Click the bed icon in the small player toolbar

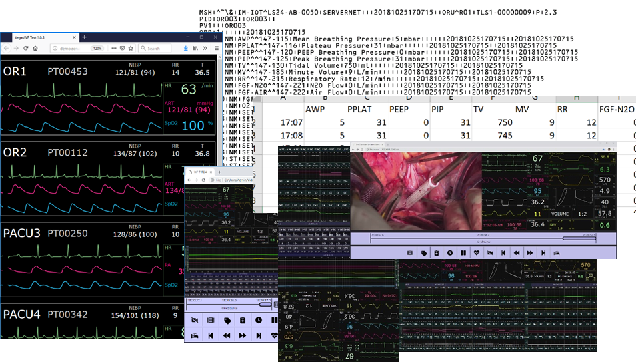click(195, 335)
